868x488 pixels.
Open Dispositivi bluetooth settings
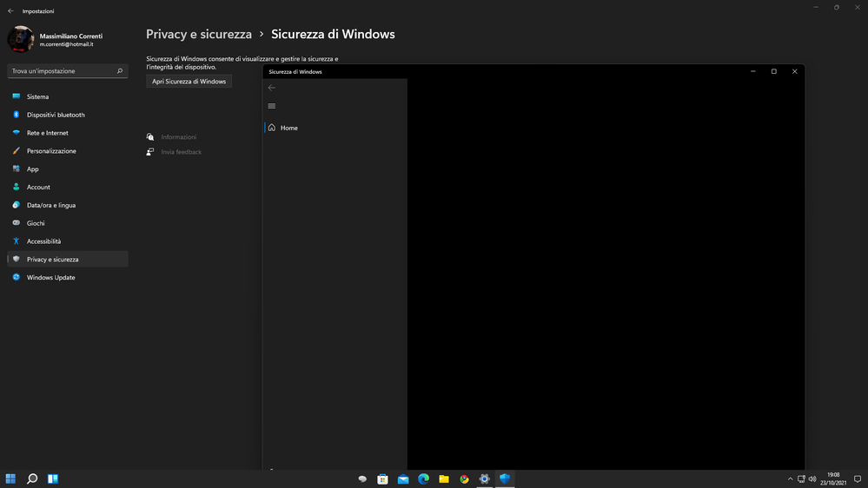(x=68, y=115)
